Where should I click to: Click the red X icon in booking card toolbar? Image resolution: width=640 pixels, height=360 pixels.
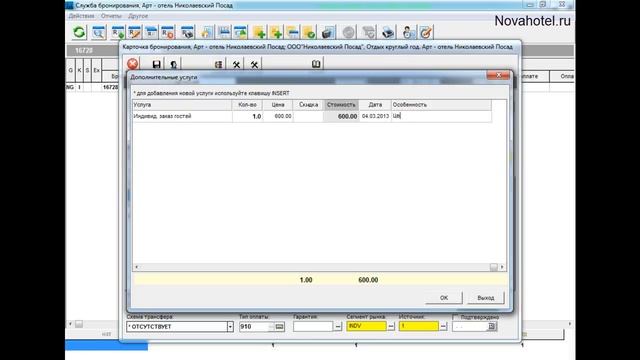[x=133, y=64]
